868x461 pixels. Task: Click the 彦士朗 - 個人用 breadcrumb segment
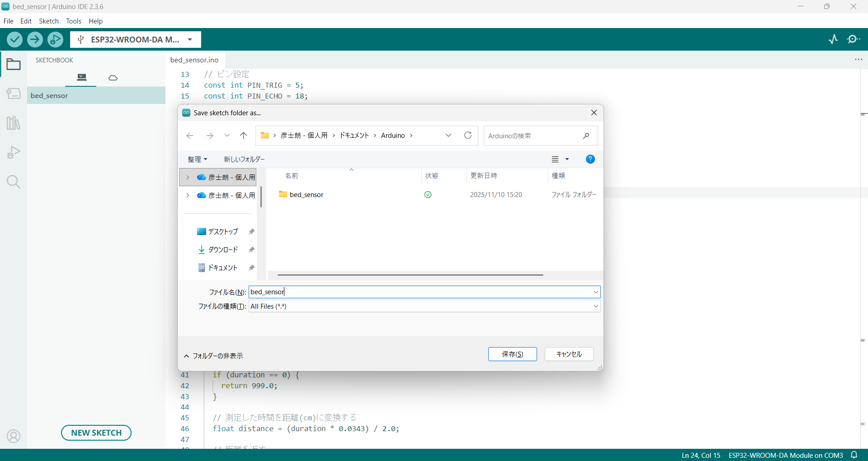pyautogui.click(x=304, y=136)
